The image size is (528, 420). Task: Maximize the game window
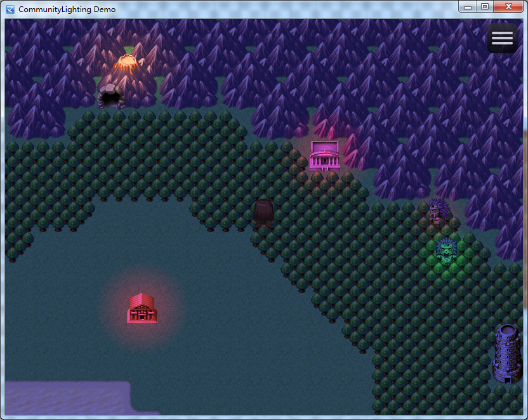click(x=485, y=7)
